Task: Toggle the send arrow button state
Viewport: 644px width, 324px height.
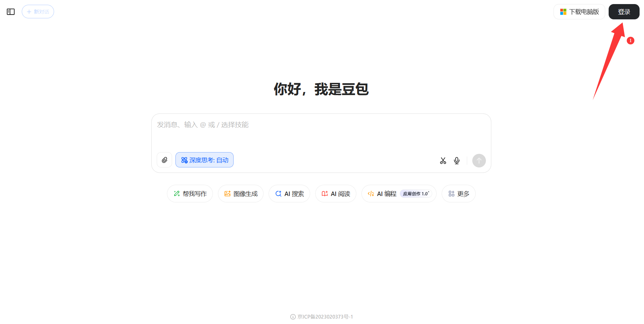Action: 479,161
